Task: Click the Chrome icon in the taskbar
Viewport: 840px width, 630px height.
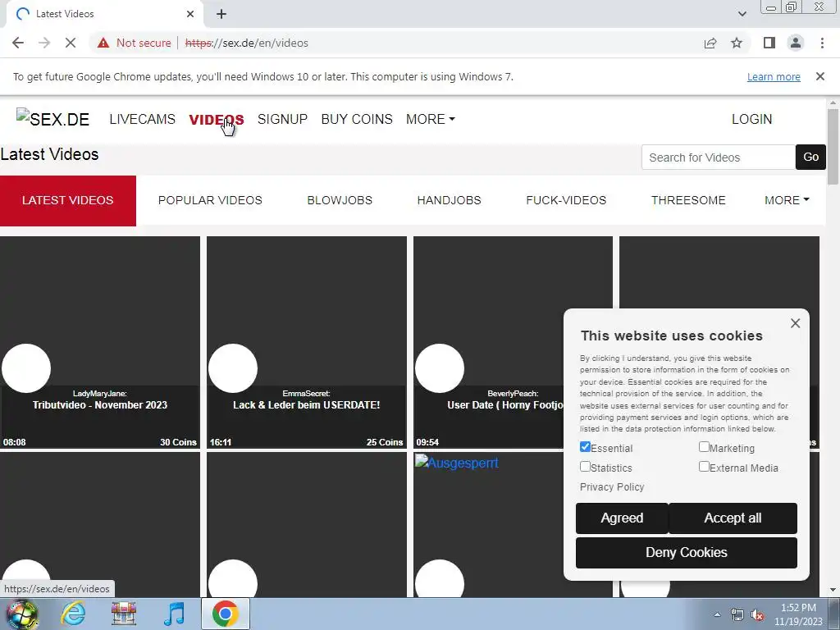Action: 226,614
